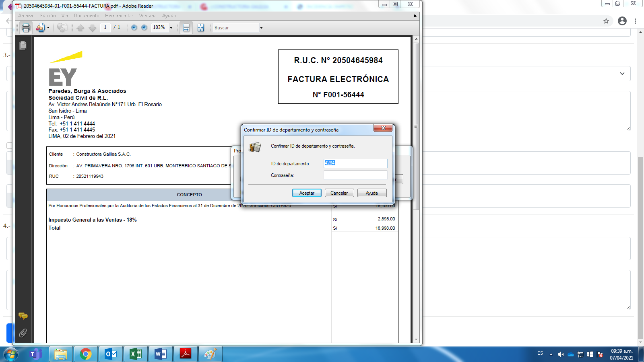
Task: Open the Archivo menu
Action: point(26,16)
